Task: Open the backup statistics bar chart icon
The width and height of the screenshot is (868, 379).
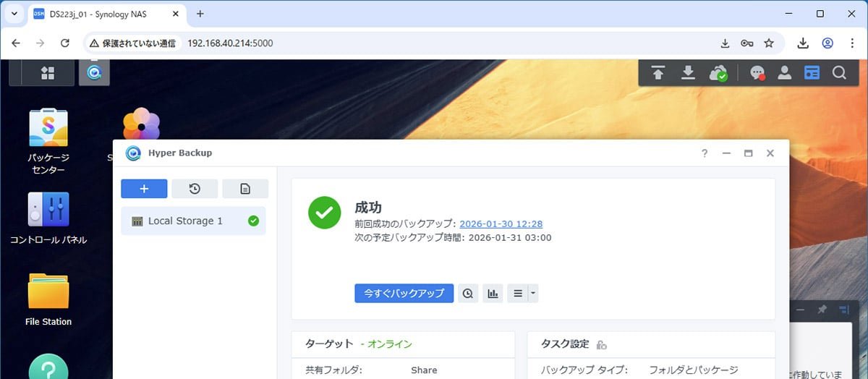Action: tap(493, 293)
